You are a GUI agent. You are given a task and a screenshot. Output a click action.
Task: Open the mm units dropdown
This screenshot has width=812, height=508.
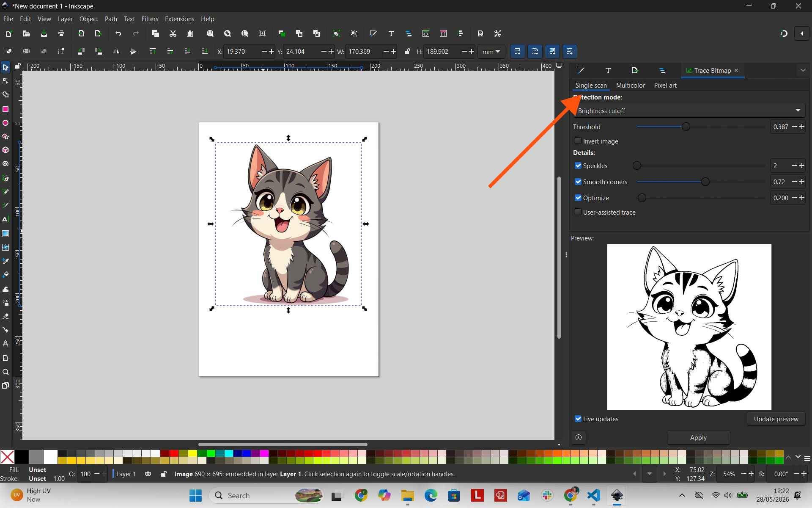coord(491,52)
